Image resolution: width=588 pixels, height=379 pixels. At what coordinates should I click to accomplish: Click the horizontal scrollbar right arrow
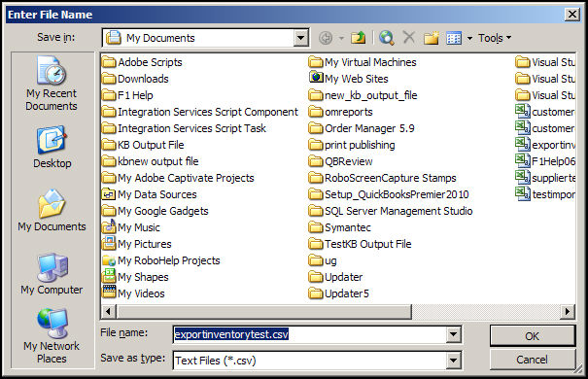pos(568,311)
